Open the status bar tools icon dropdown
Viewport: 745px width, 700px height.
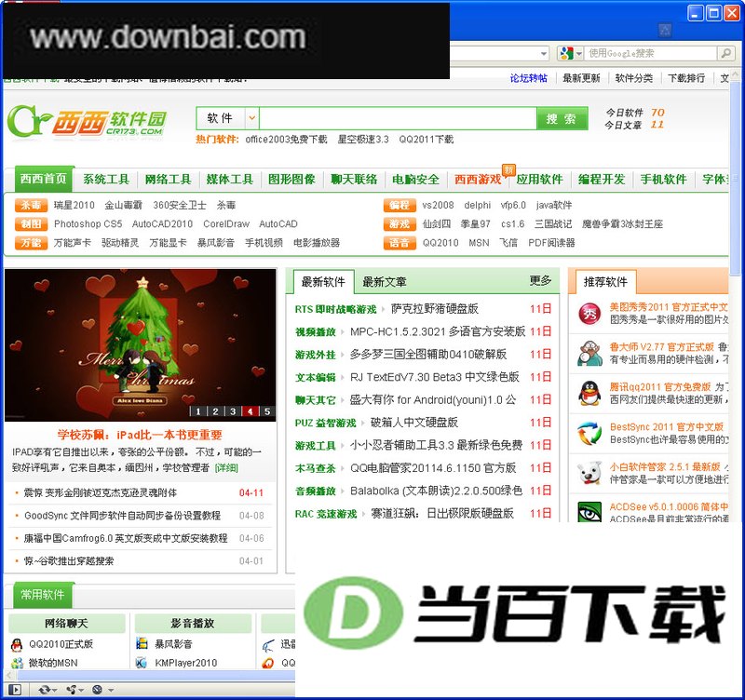(74, 690)
